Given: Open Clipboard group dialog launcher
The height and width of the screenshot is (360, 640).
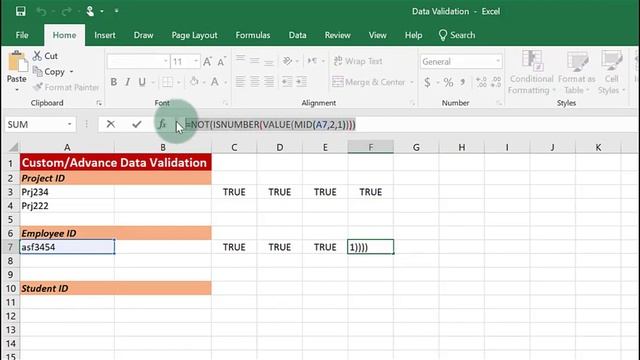Looking at the screenshot, I should coord(99,103).
